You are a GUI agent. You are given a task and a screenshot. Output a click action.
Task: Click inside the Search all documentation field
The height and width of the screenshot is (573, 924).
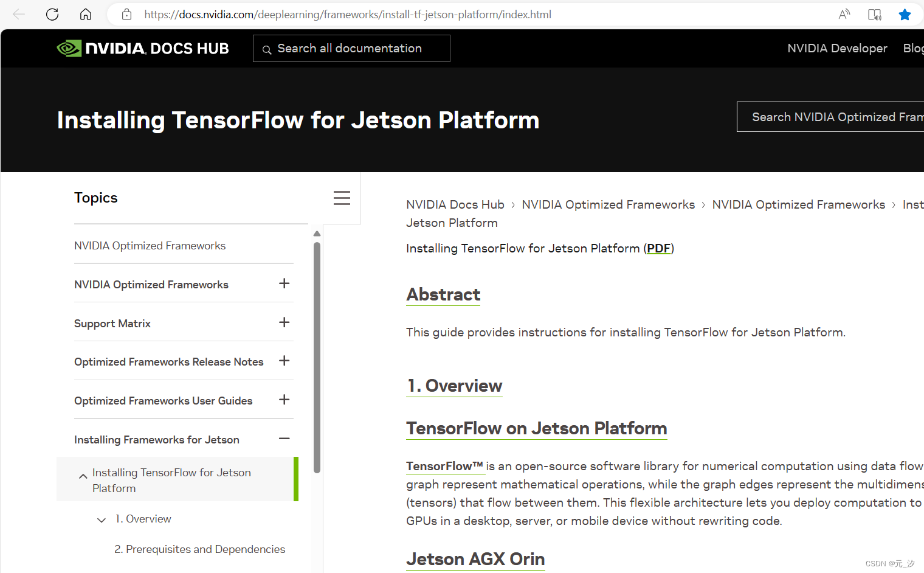351,48
